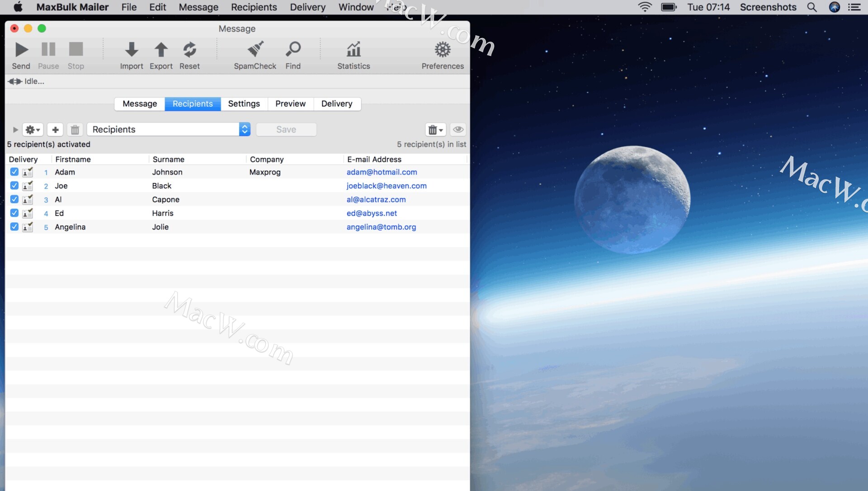Click the battery status icon
868x491 pixels.
tap(669, 7)
